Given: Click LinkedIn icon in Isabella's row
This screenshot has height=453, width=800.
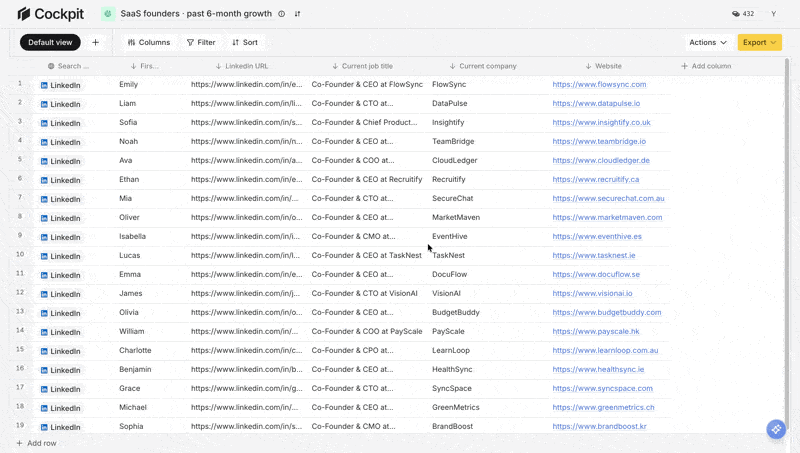Looking at the screenshot, I should point(44,237).
